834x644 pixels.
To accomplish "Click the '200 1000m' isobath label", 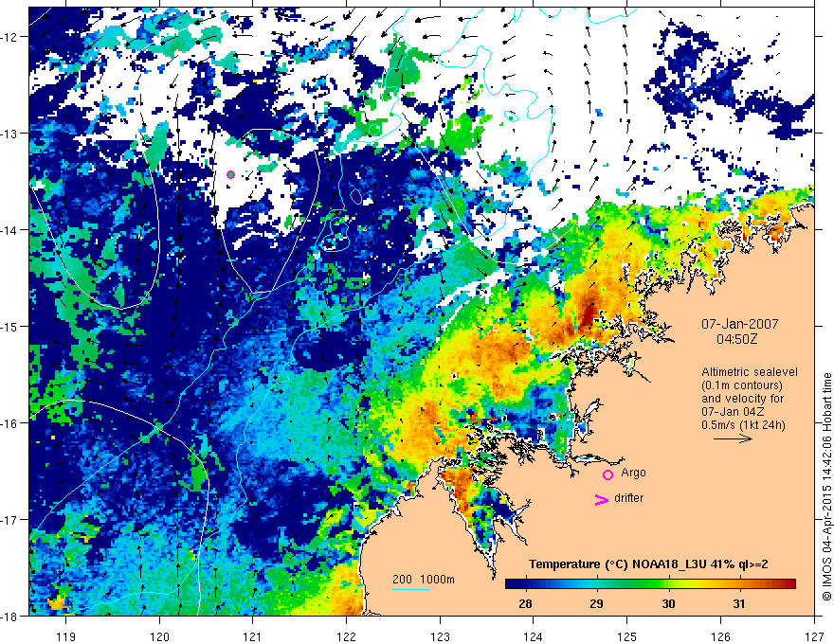I will (x=424, y=580).
